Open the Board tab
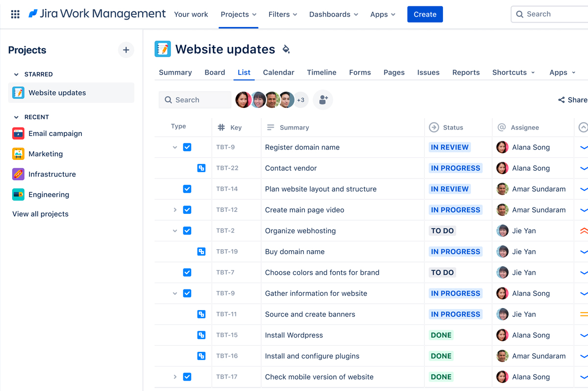This screenshot has width=588, height=391. point(215,72)
